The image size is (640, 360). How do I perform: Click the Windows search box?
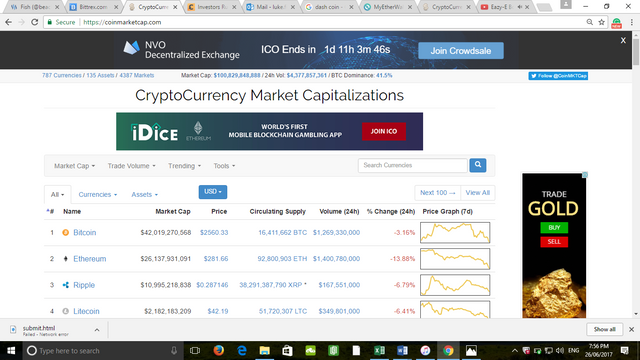[102, 351]
